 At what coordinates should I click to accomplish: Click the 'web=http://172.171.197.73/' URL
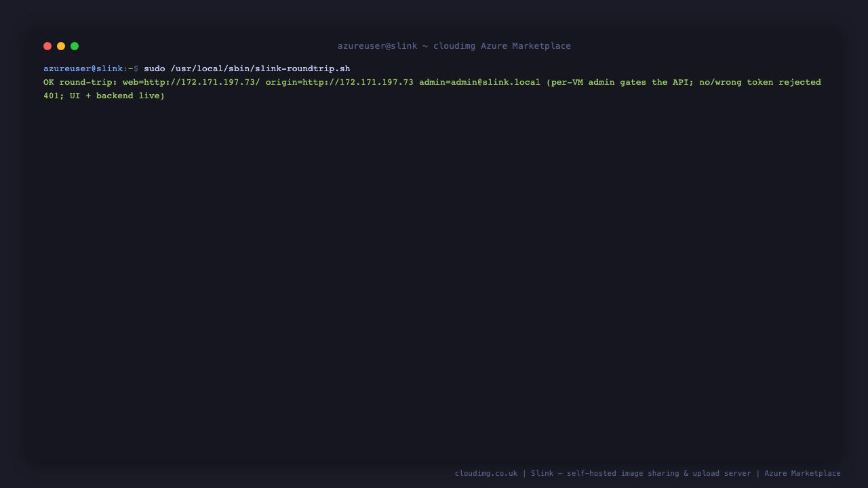191,82
